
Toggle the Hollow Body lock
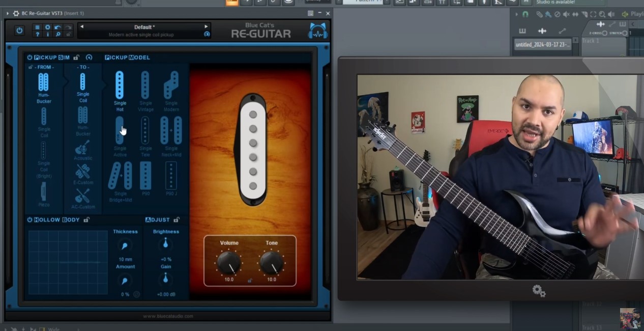86,220
